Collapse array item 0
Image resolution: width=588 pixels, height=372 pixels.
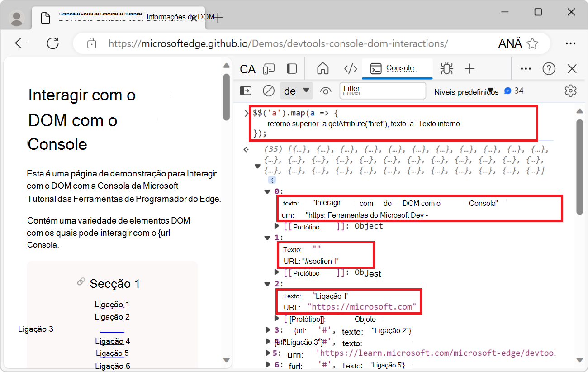pos(267,191)
